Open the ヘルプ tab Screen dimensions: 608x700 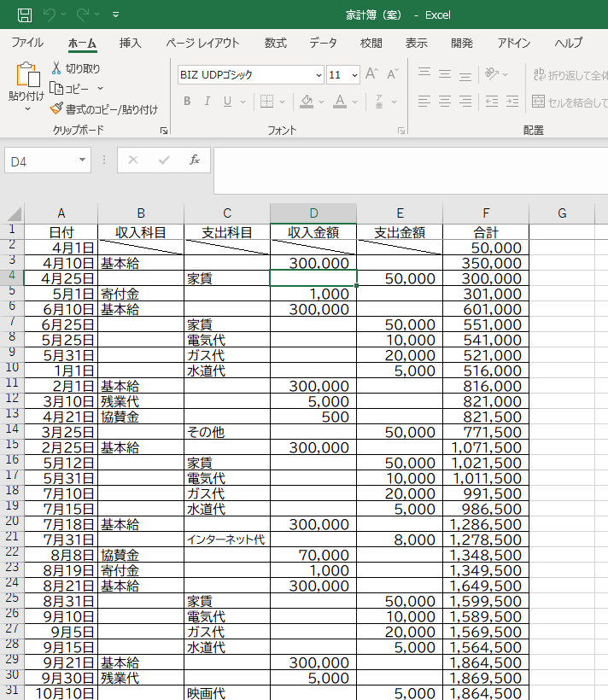click(x=569, y=43)
